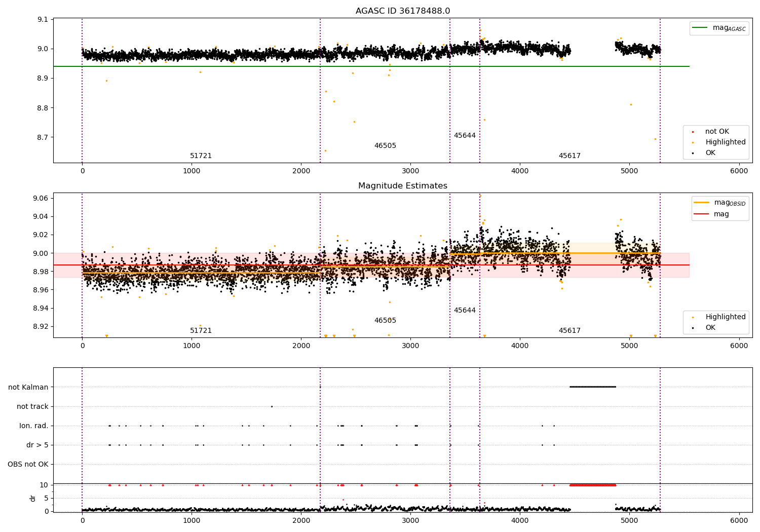The width and height of the screenshot is (760, 532).
Task: Click x-tick 5000 on the bottom plot
Action: point(629,520)
